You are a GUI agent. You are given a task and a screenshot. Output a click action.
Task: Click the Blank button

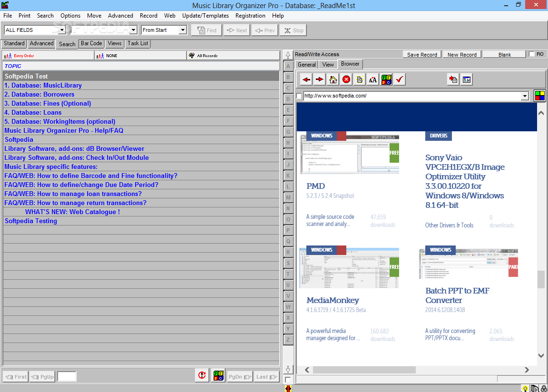pos(505,55)
